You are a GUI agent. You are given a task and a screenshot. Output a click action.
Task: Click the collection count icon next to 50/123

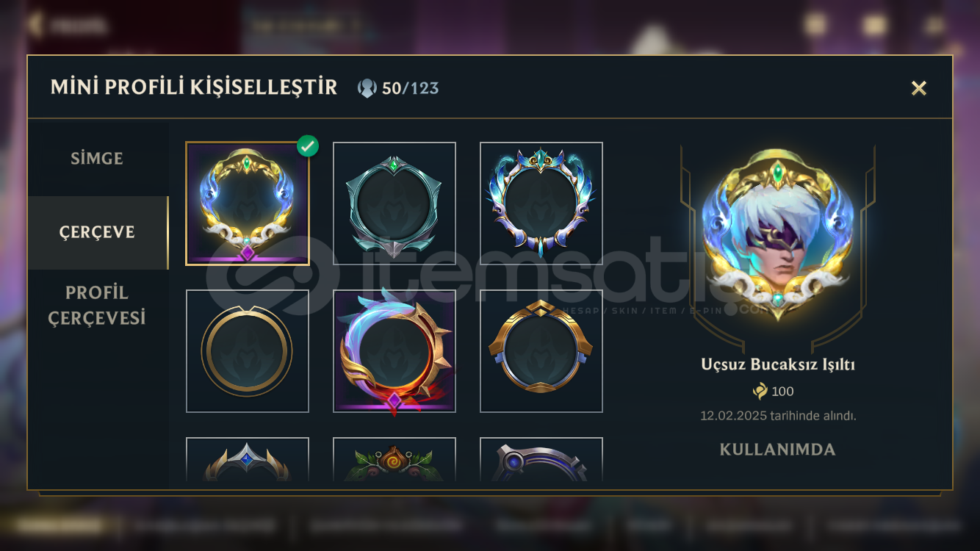tap(367, 88)
